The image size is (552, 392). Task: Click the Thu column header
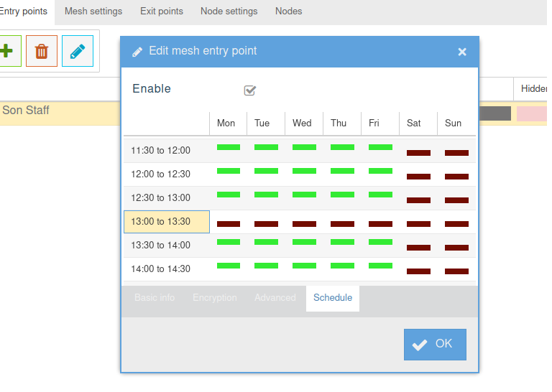click(x=339, y=123)
